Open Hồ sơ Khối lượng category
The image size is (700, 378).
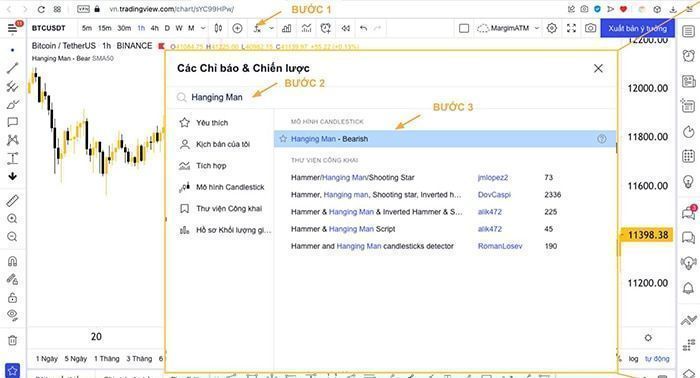click(x=225, y=230)
